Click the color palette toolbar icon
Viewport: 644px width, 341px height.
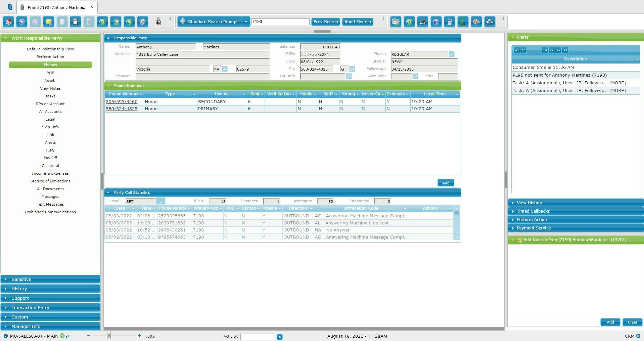point(476,22)
